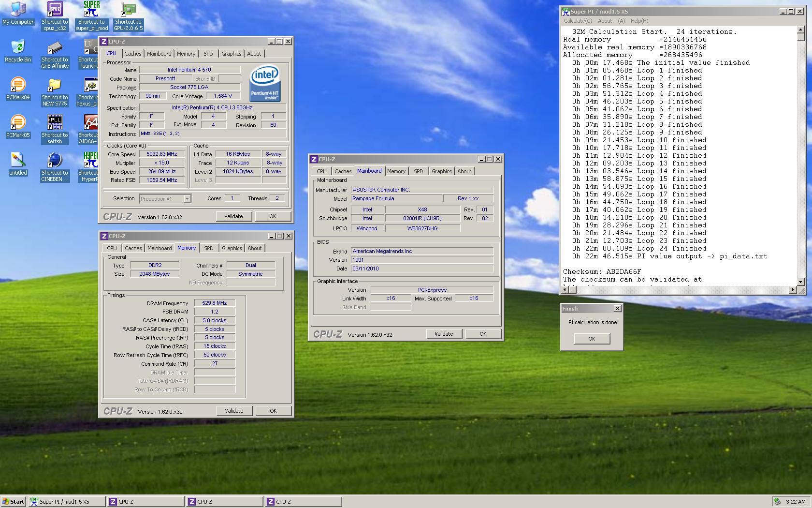Open Mainboard tab in the processor CPU-Z window
This screenshot has height=508, width=812.
(x=159, y=54)
